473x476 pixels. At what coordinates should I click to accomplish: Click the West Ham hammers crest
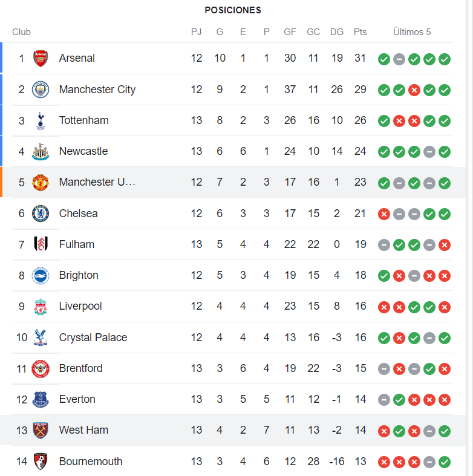coord(41,431)
